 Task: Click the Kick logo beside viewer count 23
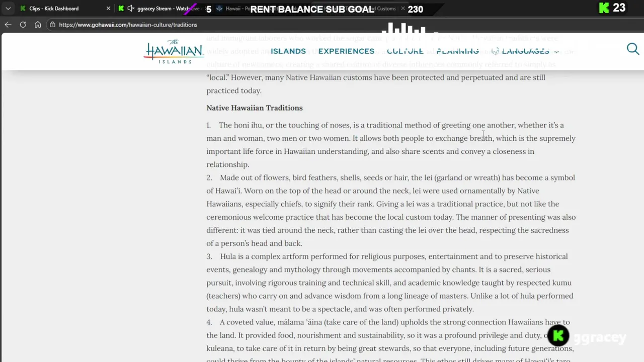tap(604, 8)
